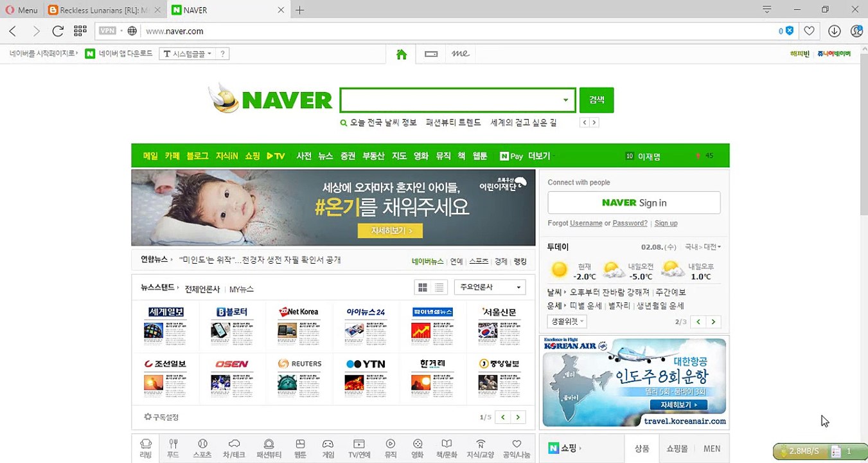868x463 pixels.
Task: Click the 리빙 category icon
Action: pos(146,448)
